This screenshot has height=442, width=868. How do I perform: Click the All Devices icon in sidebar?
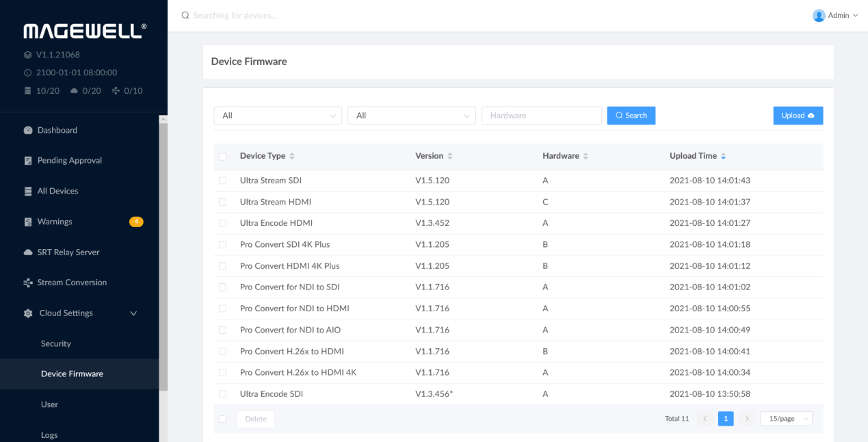28,191
